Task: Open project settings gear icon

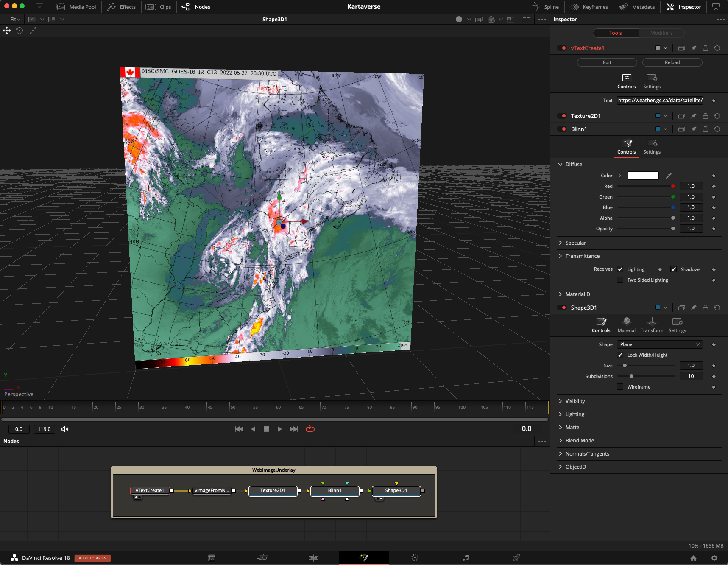Action: point(714,558)
